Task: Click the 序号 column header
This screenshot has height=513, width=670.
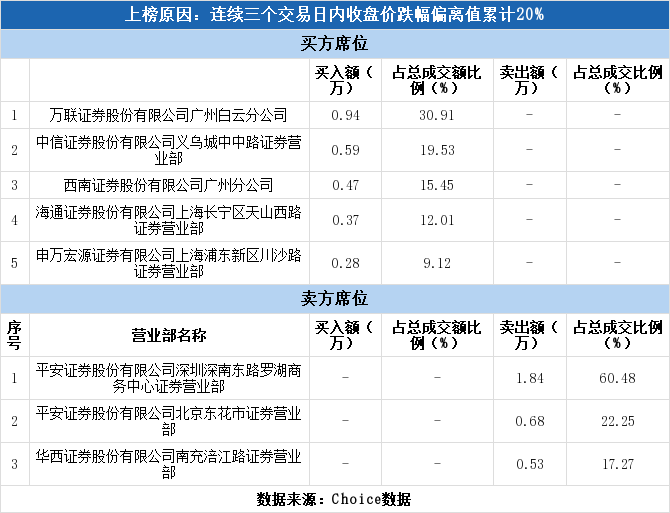Action: pos(14,335)
